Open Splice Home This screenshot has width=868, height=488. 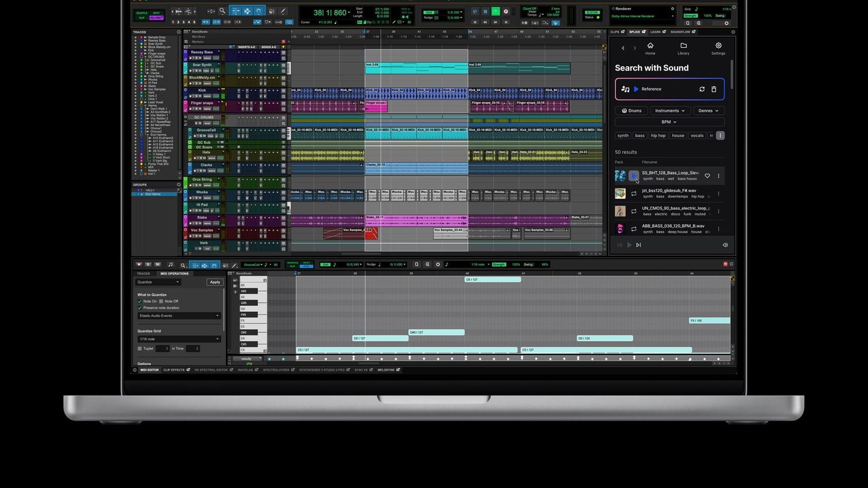(650, 49)
